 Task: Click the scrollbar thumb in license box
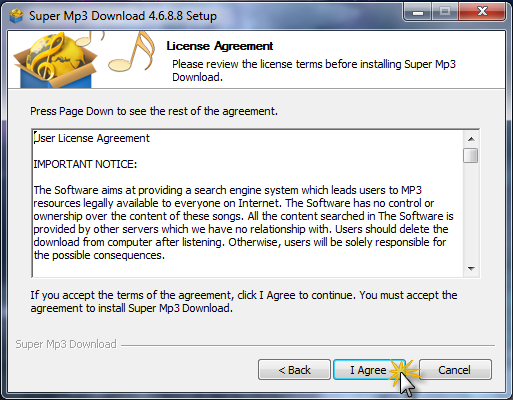[x=471, y=156]
